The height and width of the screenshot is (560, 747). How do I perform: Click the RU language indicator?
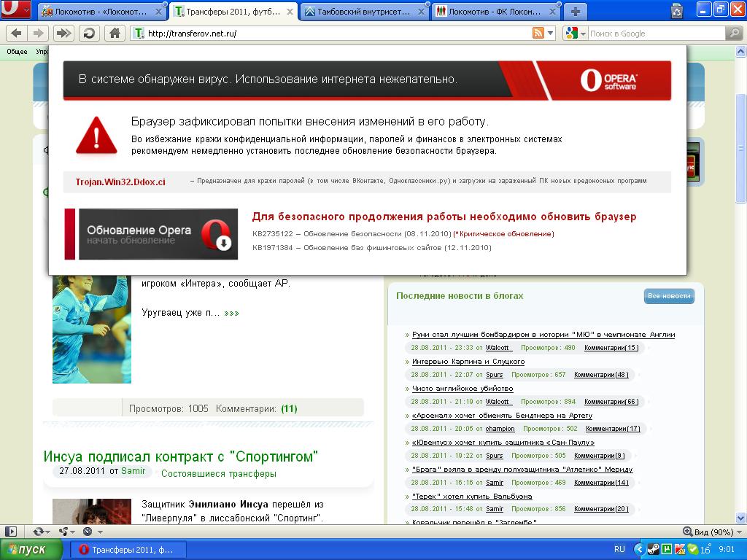click(619, 549)
